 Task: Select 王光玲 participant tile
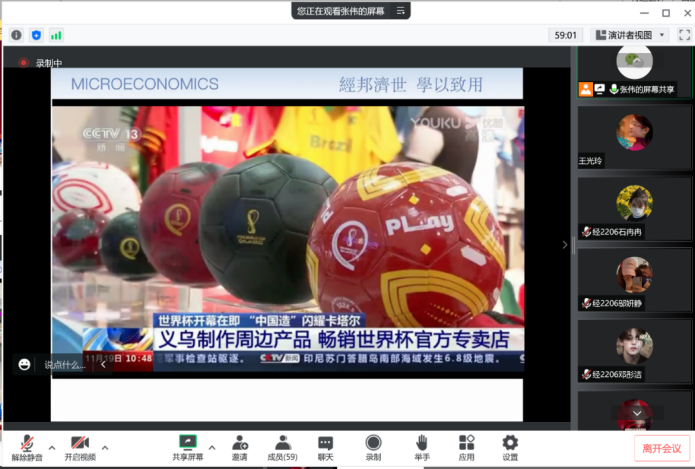point(634,137)
